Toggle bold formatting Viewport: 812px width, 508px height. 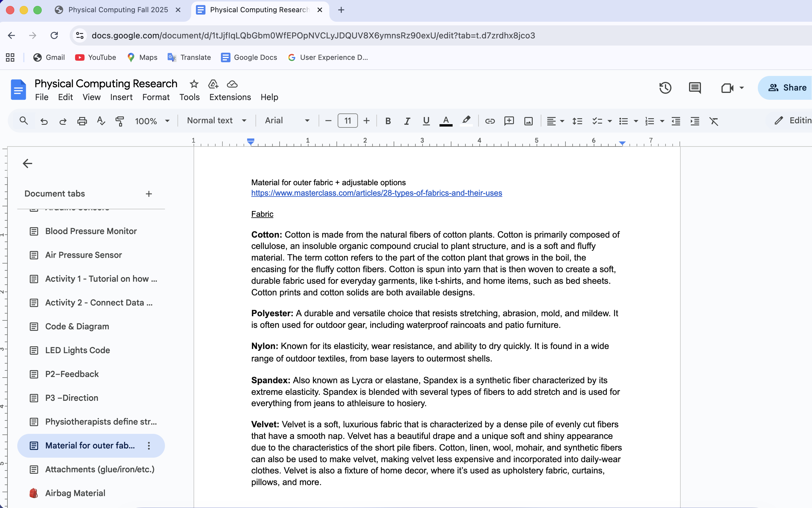(x=388, y=121)
